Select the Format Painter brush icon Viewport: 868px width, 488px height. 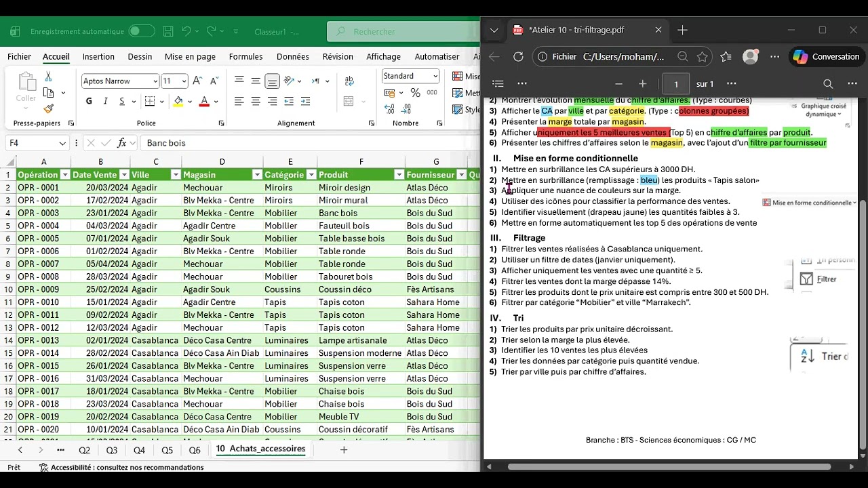[x=48, y=108]
